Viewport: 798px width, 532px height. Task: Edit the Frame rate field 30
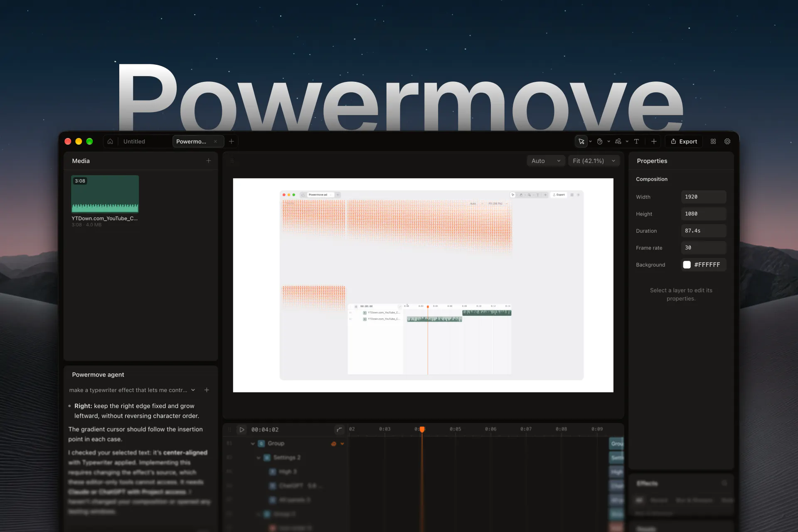click(x=703, y=248)
